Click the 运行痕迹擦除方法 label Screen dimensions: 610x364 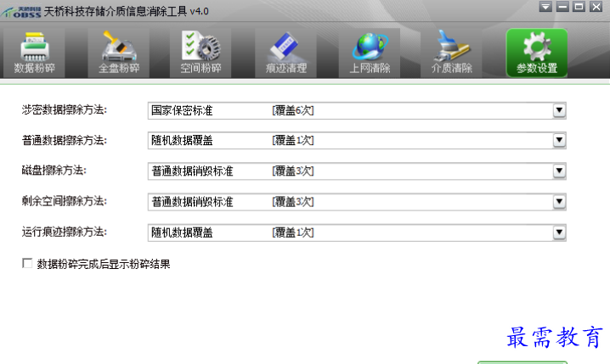(65, 232)
